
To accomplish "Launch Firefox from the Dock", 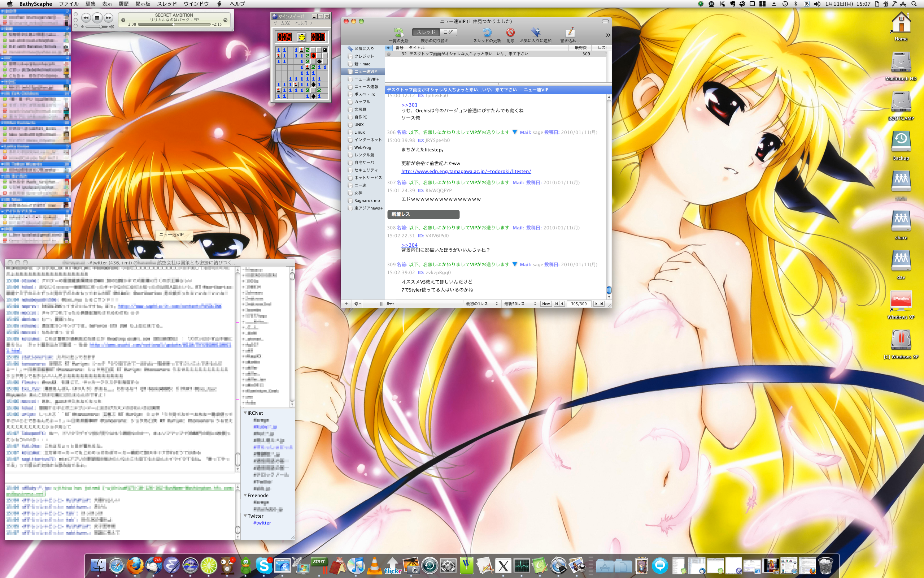I will [x=135, y=565].
